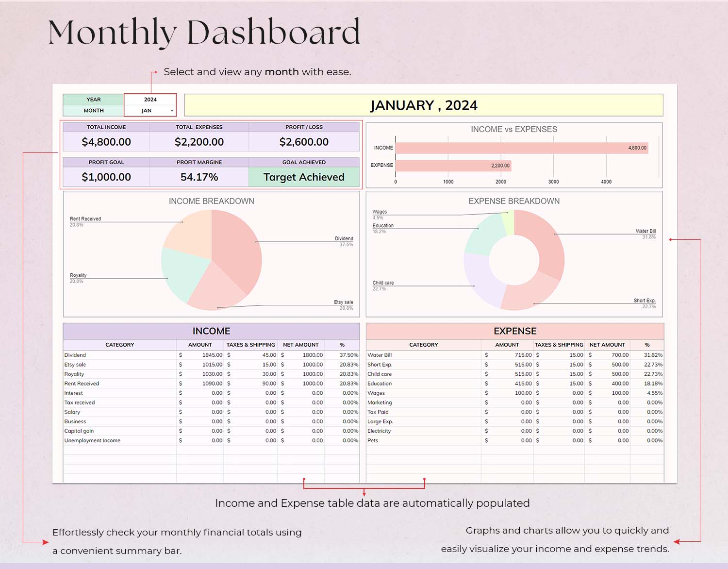This screenshot has height=569, width=728.
Task: Select Tax Paid row in Expense table
Action: pyautogui.click(x=515, y=412)
